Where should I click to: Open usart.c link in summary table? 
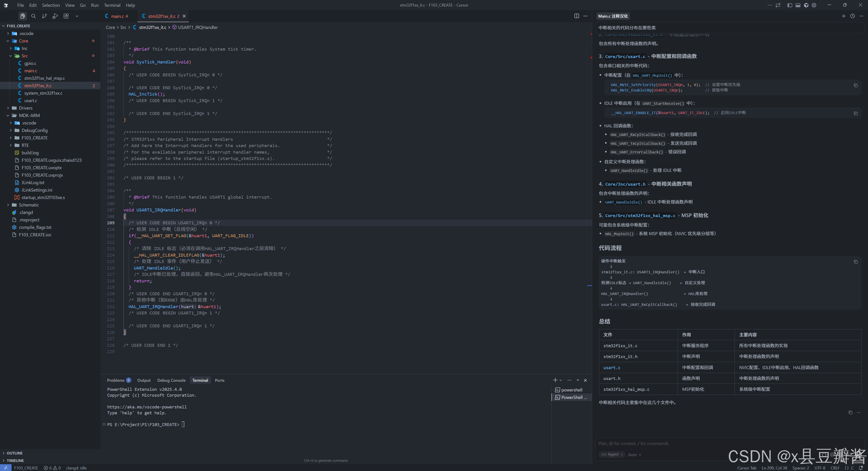(612, 367)
